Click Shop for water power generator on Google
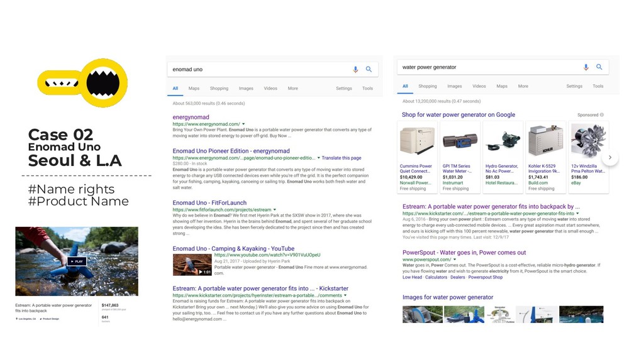The height and width of the screenshot is (362, 644). [458, 115]
